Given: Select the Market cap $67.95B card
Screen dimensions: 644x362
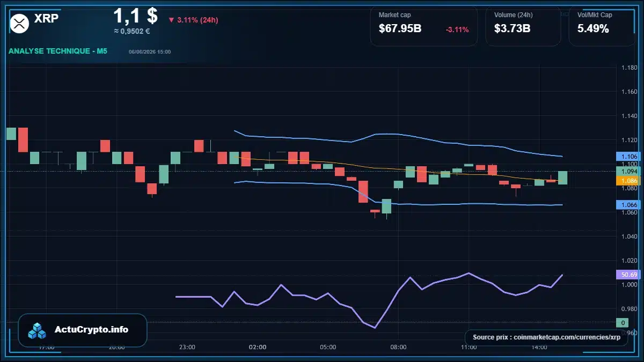Looking at the screenshot, I should tap(424, 26).
